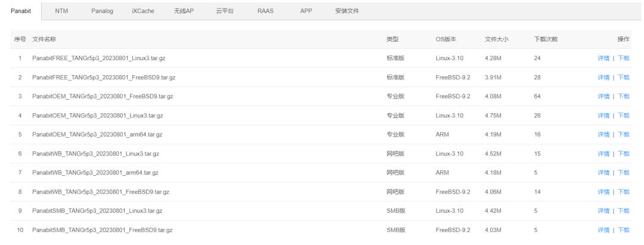Click file size 4.75M cell

point(493,115)
